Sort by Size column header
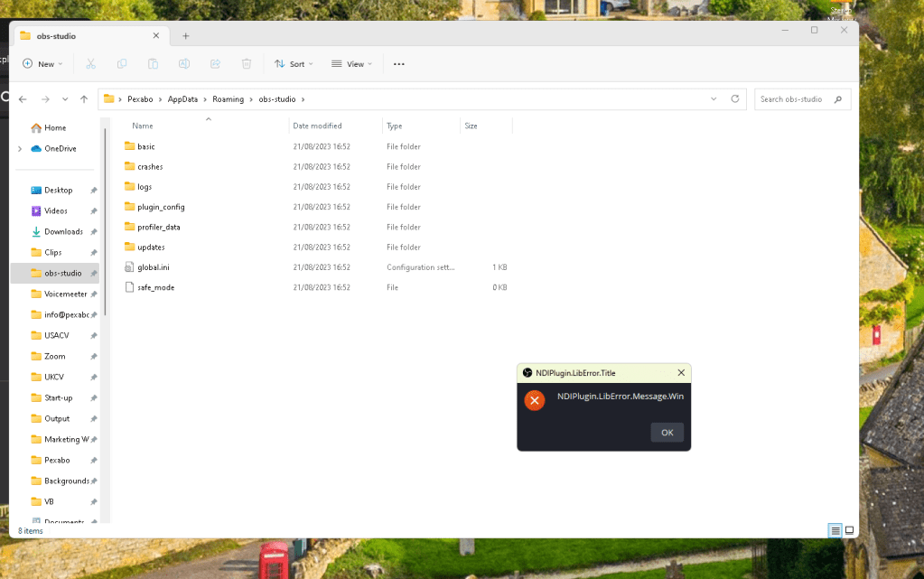924x579 pixels. tap(486, 126)
